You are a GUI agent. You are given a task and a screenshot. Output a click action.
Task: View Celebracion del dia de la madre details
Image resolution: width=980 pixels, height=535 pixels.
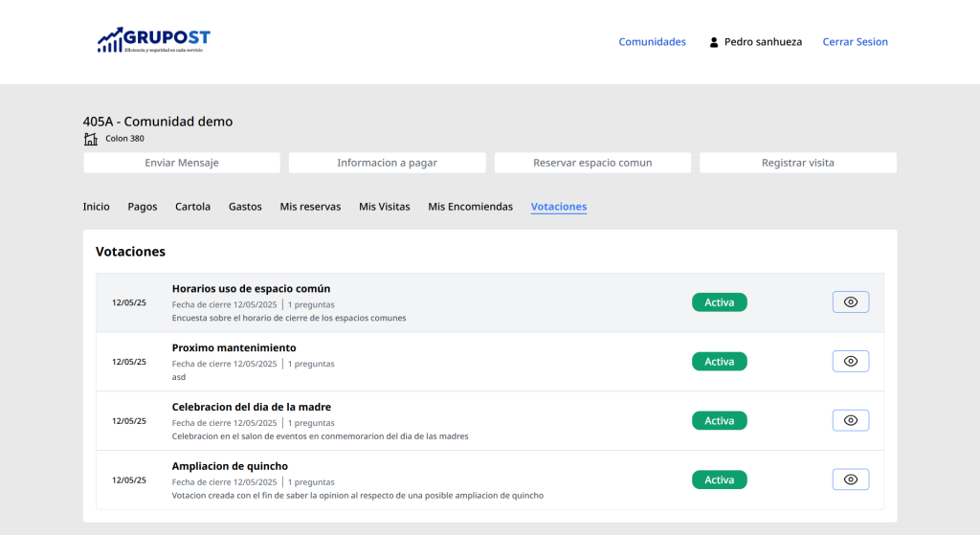[x=850, y=421]
